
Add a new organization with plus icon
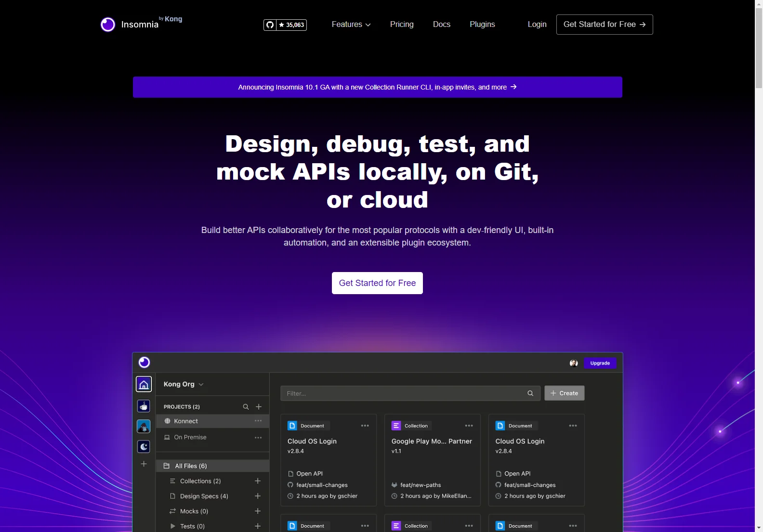144,464
